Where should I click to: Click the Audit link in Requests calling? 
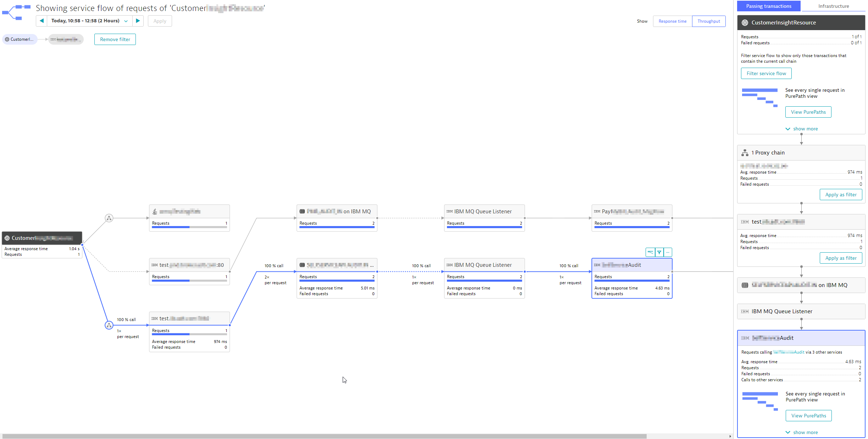click(789, 352)
